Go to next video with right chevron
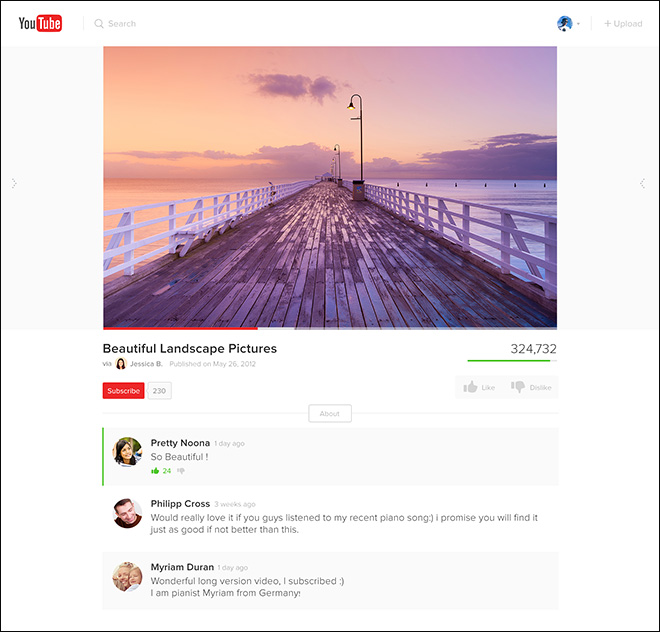 (643, 183)
